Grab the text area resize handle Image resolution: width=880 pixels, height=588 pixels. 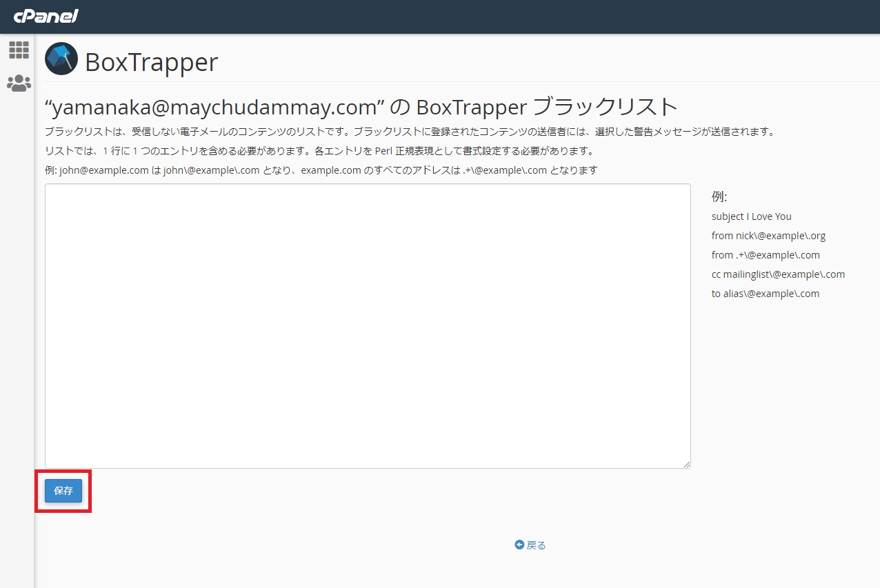point(686,465)
